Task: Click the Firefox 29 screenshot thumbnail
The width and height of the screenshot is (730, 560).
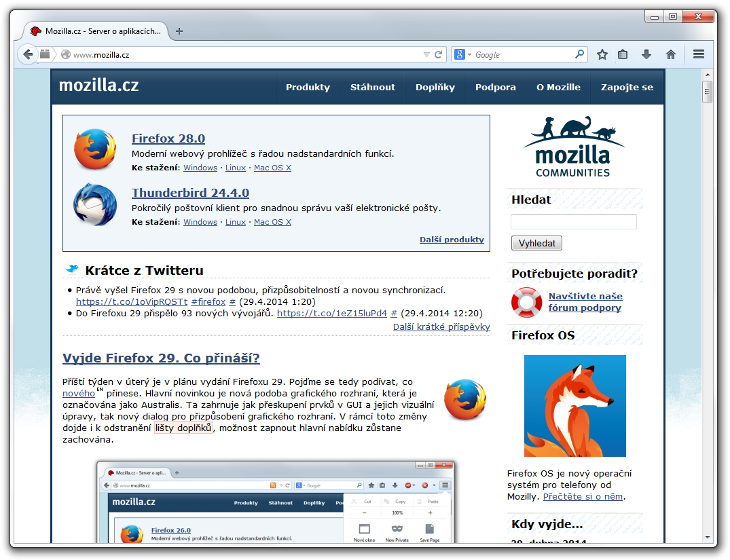Action: pos(276,502)
